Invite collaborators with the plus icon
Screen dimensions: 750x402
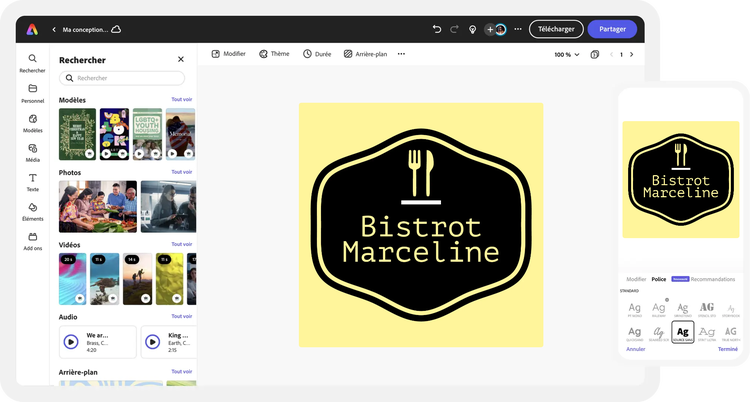pyautogui.click(x=490, y=30)
